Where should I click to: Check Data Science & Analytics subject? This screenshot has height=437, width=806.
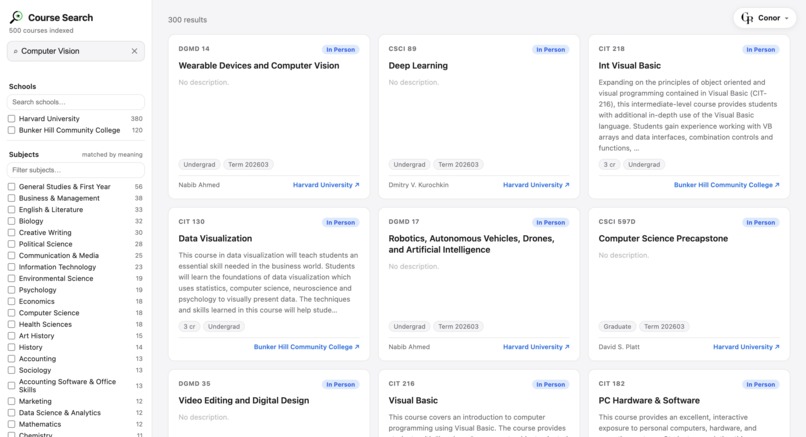[11, 412]
